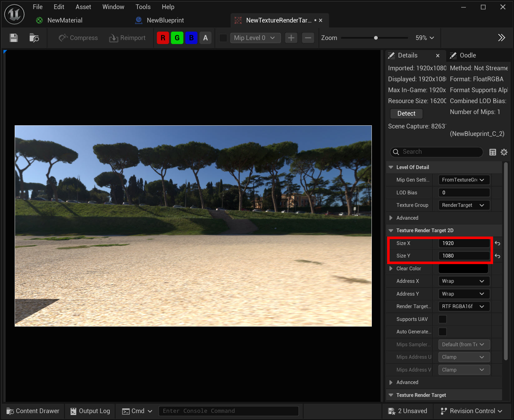Open property matrix table view icon
The height and width of the screenshot is (420, 514).
coord(493,152)
